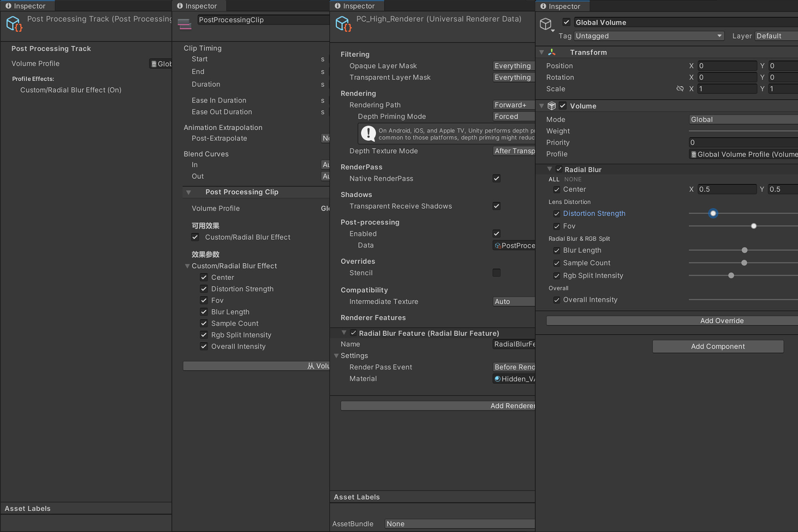Click the Global Volume GameObject cube icon

pos(546,24)
